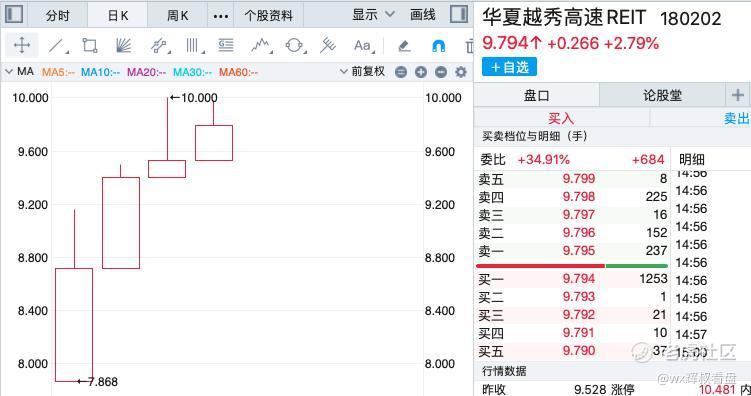Select the wave pattern drawing tool
The height and width of the screenshot is (396, 751).
pyautogui.click(x=261, y=45)
